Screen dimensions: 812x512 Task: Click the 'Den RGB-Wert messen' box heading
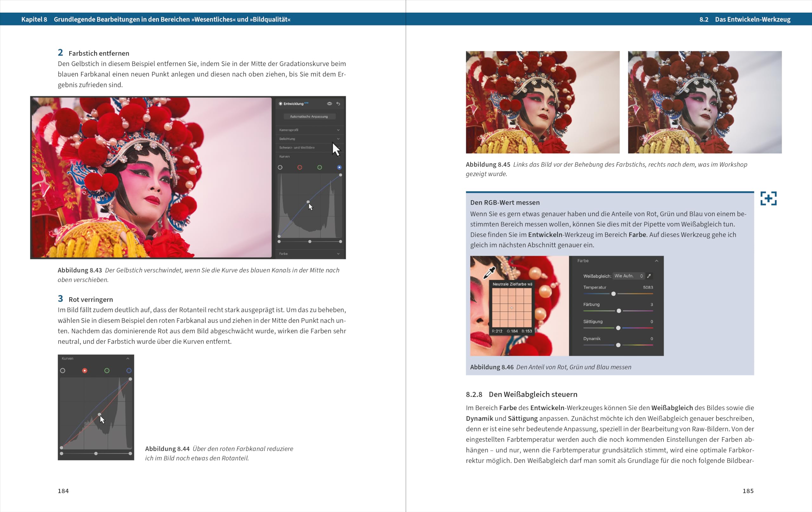tap(505, 202)
